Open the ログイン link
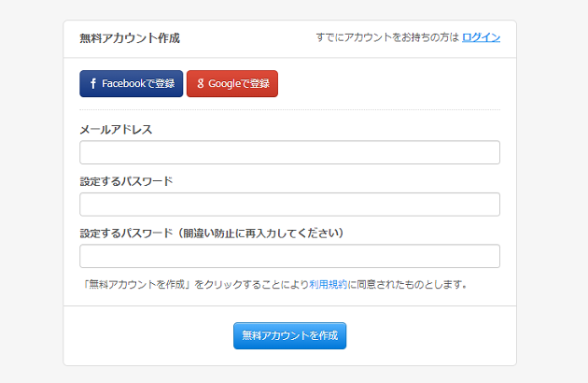The width and height of the screenshot is (588, 383). pos(482,37)
